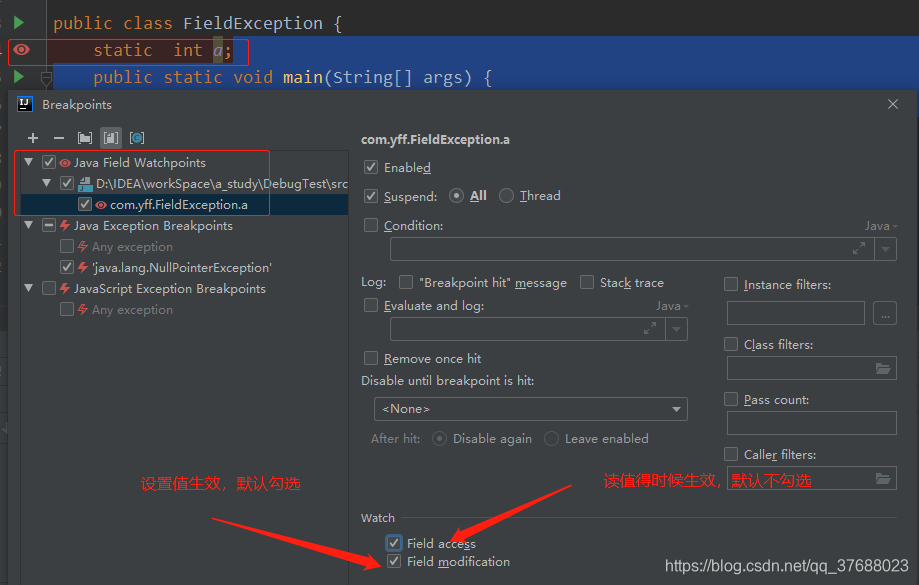
Task: Uncheck the Enabled checkbox
Action: 371,167
